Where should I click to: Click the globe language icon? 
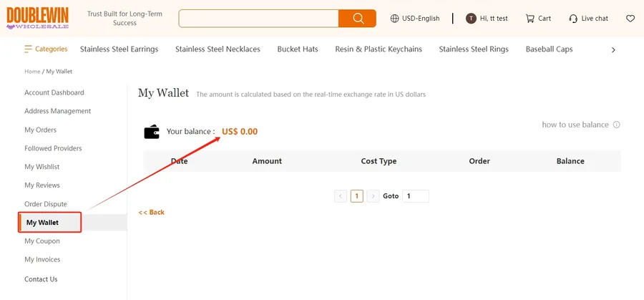click(394, 19)
